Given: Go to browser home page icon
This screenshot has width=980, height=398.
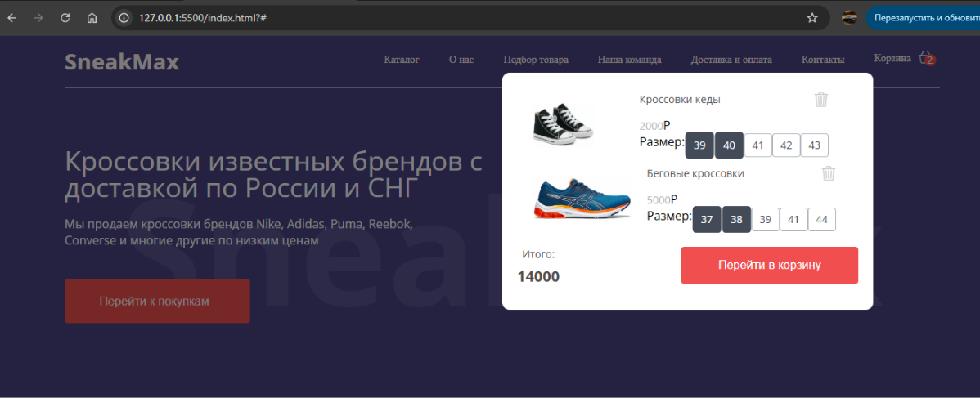Looking at the screenshot, I should coord(92,18).
